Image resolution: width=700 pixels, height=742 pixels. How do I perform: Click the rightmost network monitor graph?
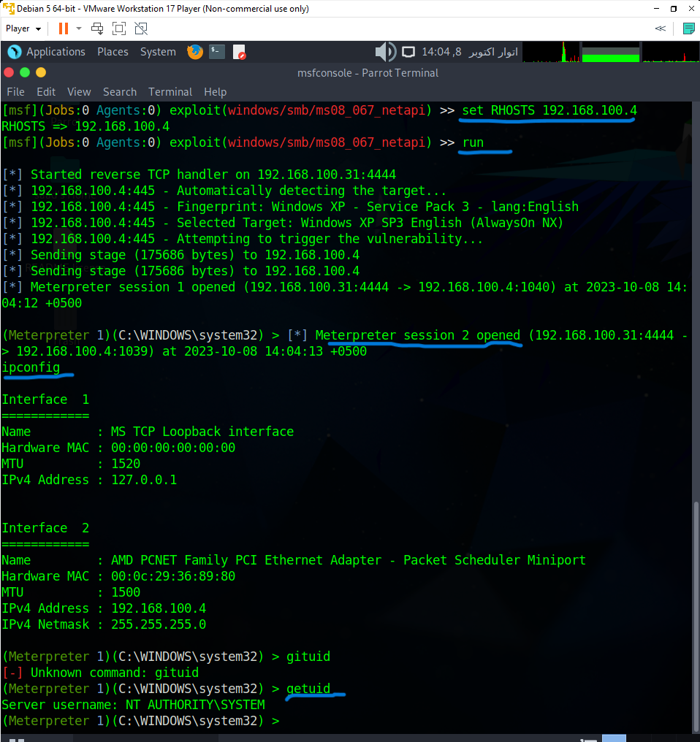pyautogui.click(x=671, y=52)
